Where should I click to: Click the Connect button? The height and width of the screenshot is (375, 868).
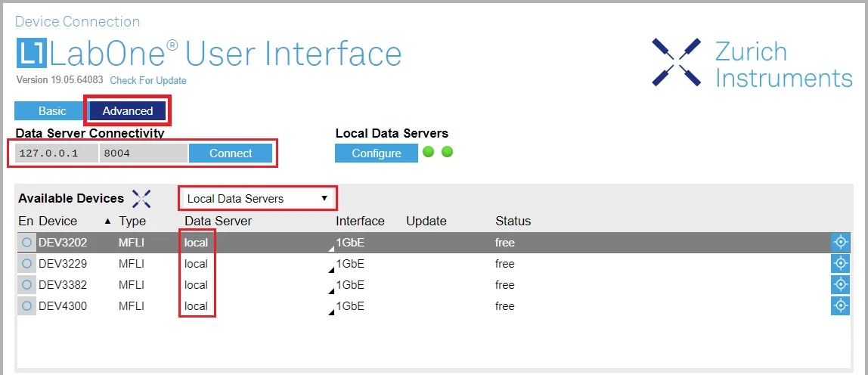click(231, 153)
